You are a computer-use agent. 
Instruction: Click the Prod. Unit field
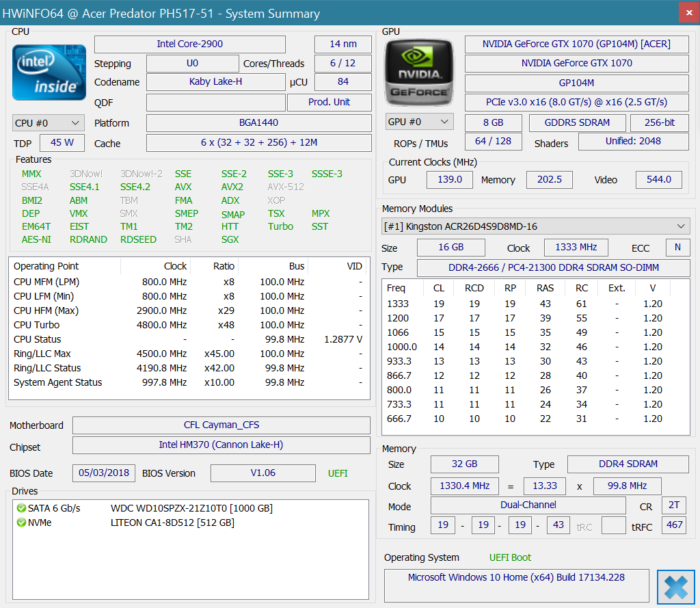[329, 102]
